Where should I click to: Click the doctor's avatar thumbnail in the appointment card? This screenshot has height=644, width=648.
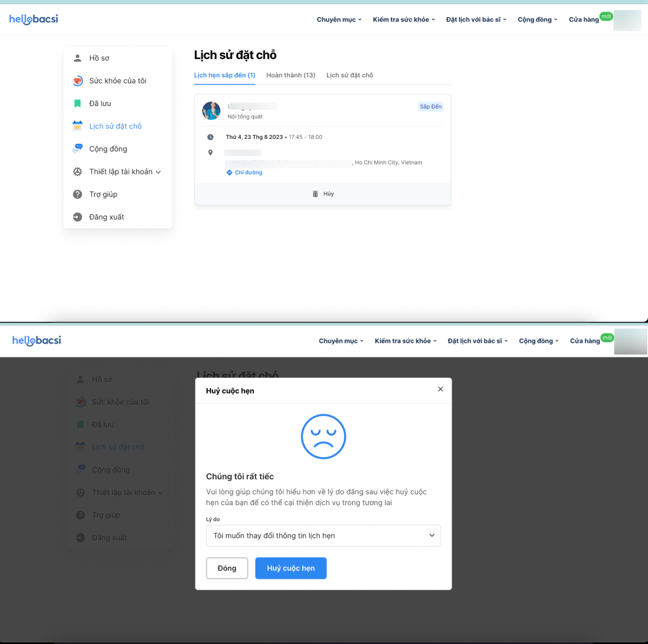tap(211, 111)
